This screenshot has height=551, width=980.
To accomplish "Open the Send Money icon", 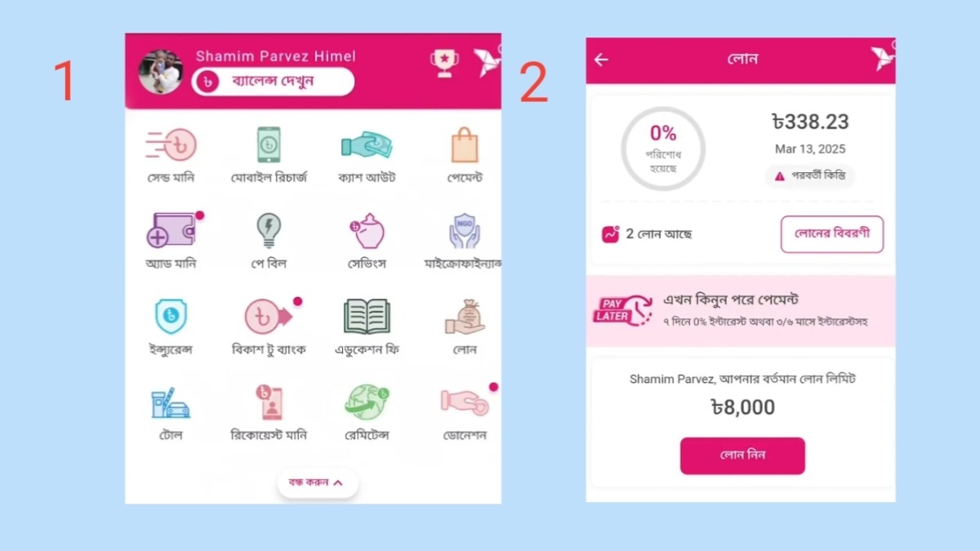I will coord(171,145).
